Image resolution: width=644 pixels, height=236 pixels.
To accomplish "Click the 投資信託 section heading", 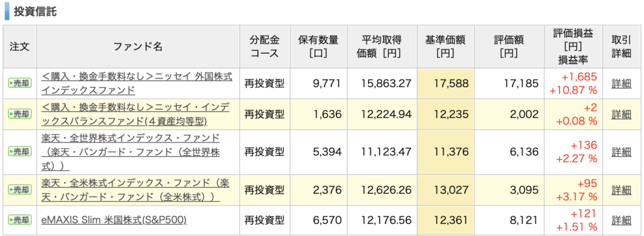I will pos(35,11).
